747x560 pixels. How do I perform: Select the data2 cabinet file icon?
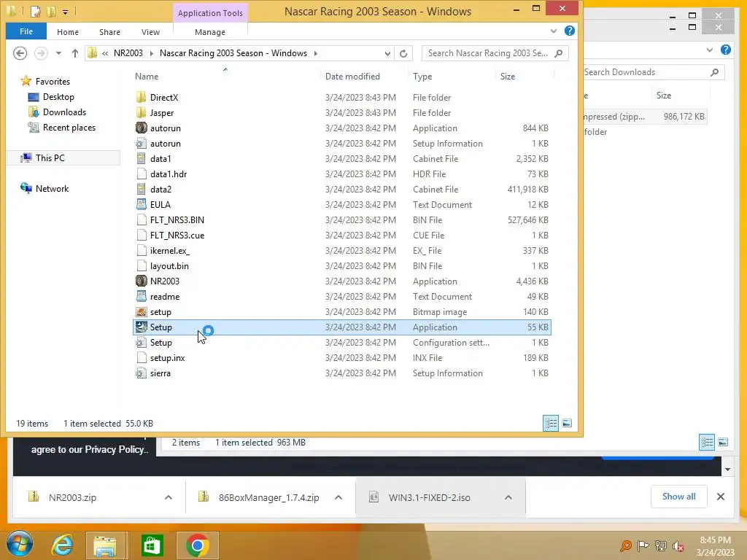pyautogui.click(x=141, y=190)
